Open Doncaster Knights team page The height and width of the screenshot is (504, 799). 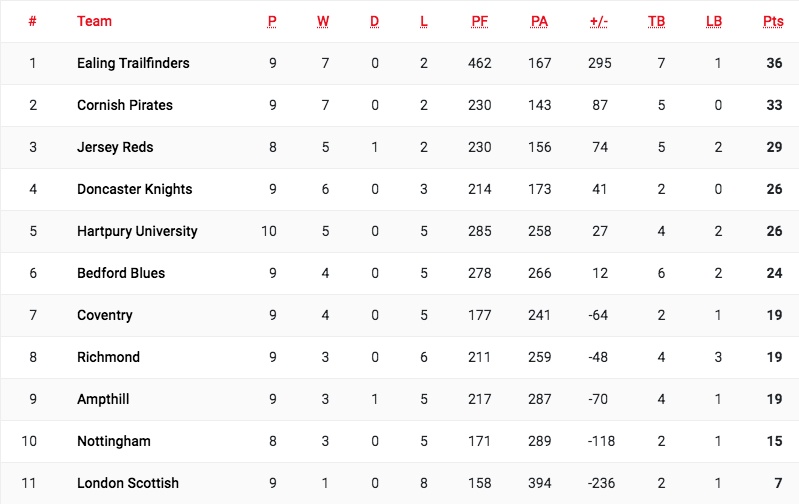coord(134,189)
